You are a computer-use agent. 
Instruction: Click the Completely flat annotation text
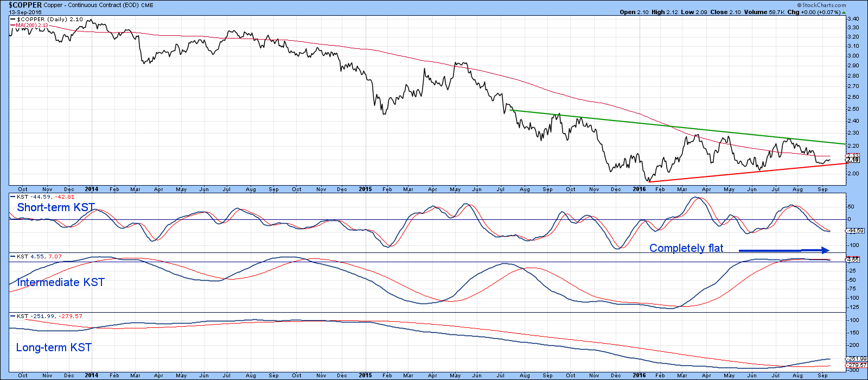click(x=686, y=248)
